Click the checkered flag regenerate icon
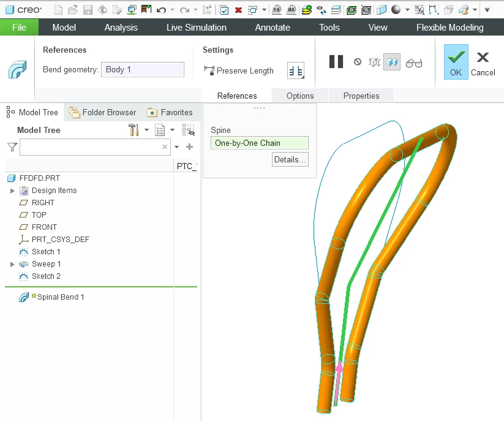The height and width of the screenshot is (421, 504). point(146,9)
